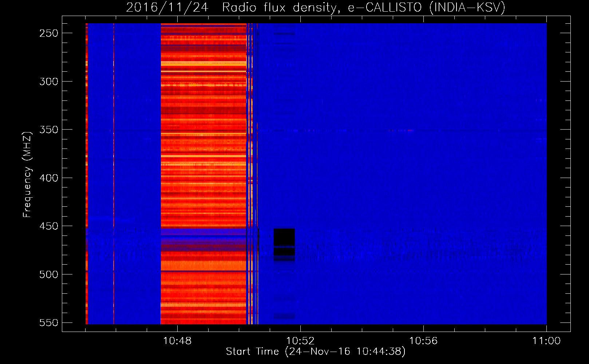Click the 'Frequency (MHZ)' axis label
The image size is (589, 364).
[x=27, y=174]
